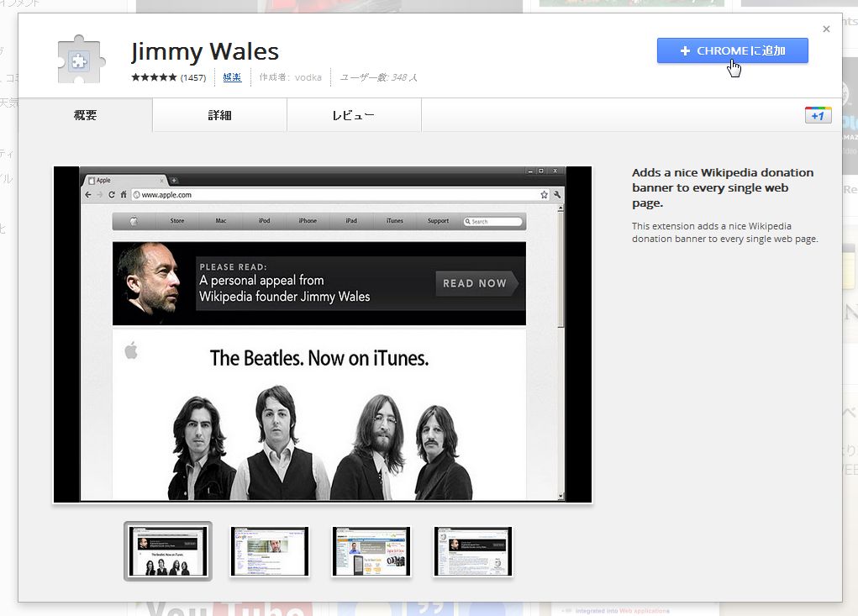The image size is (858, 616).
Task: Click the new tab plus in preview browser
Action: click(173, 181)
